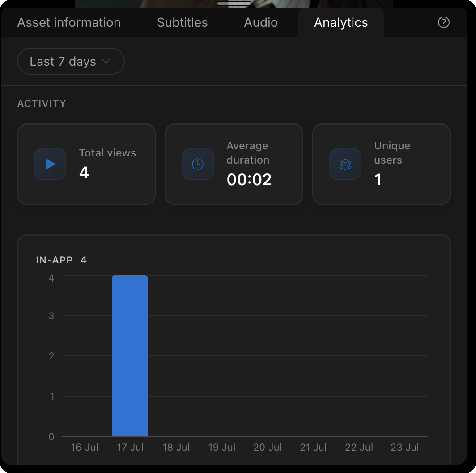
Task: Click the Unique users value 1
Action: coord(378,180)
